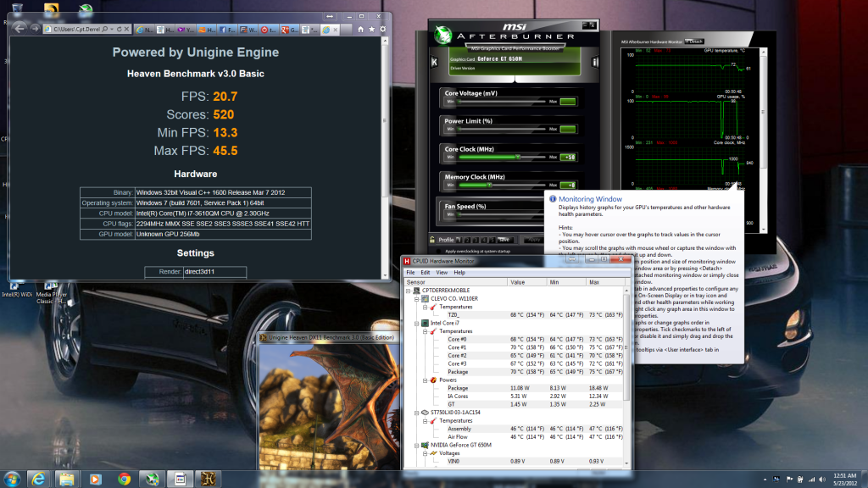Collapse the CPTDERREKMOBILE tree node
Screen dimensions: 868x488
(409, 291)
